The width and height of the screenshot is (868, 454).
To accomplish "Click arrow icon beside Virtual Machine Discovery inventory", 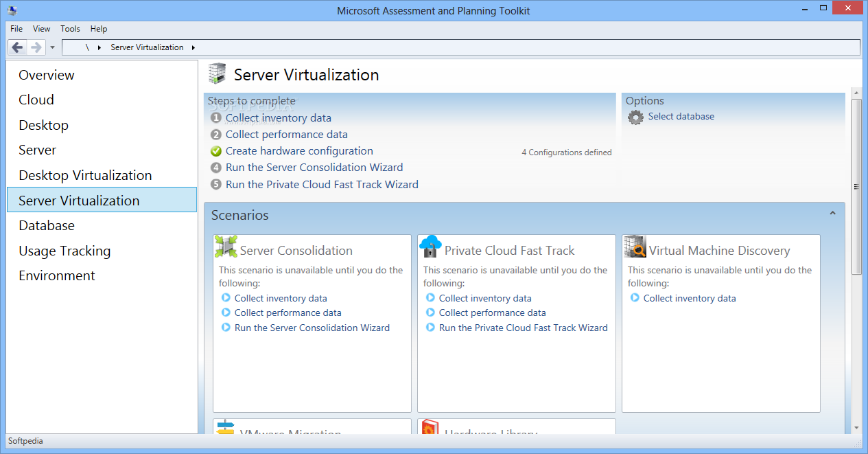I will (635, 298).
